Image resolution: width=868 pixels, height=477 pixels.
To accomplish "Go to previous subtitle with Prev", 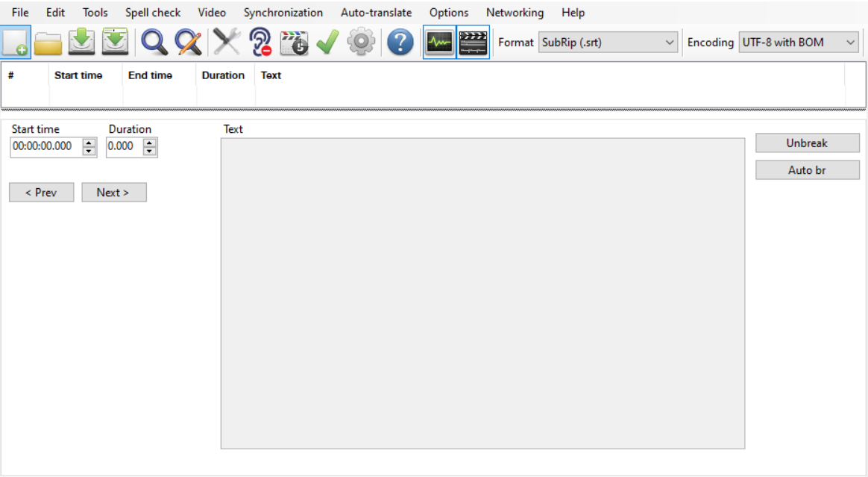I will 42,193.
